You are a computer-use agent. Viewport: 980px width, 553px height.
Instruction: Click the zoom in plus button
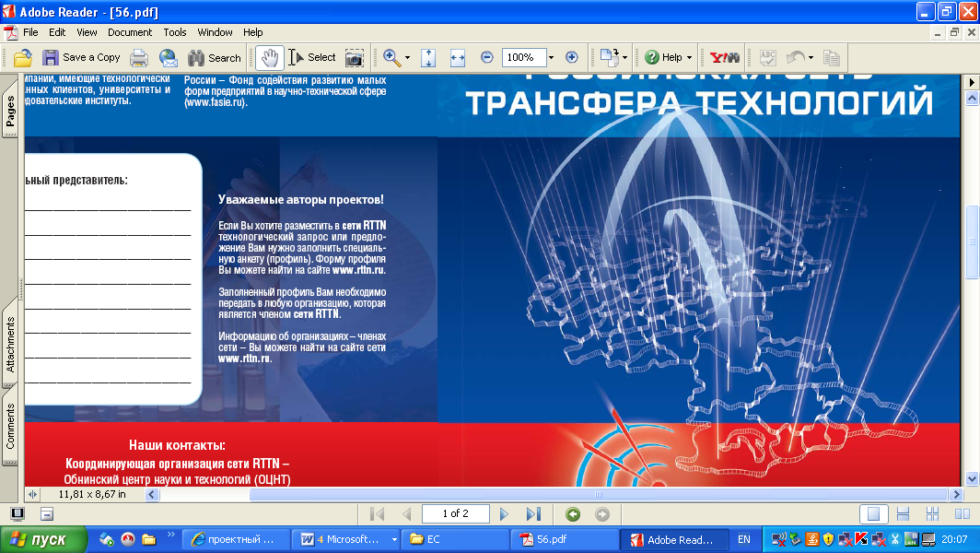pos(571,57)
